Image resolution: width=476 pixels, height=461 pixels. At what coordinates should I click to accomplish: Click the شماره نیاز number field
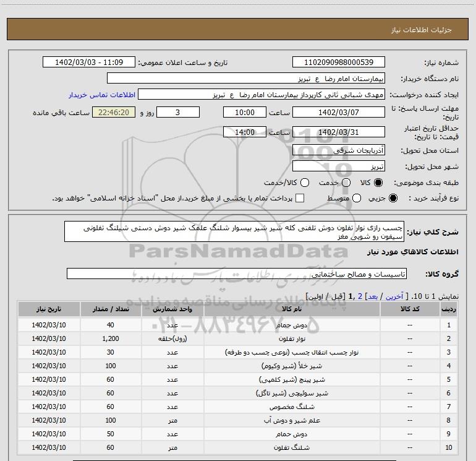coord(339,62)
